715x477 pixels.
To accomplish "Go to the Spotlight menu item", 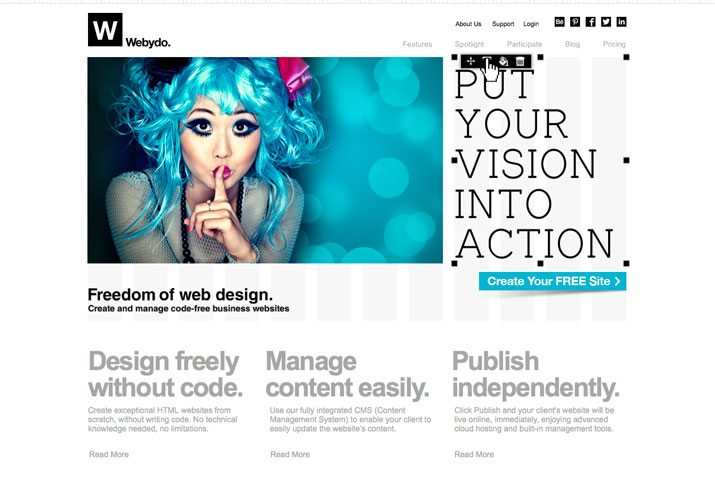I will (x=469, y=44).
